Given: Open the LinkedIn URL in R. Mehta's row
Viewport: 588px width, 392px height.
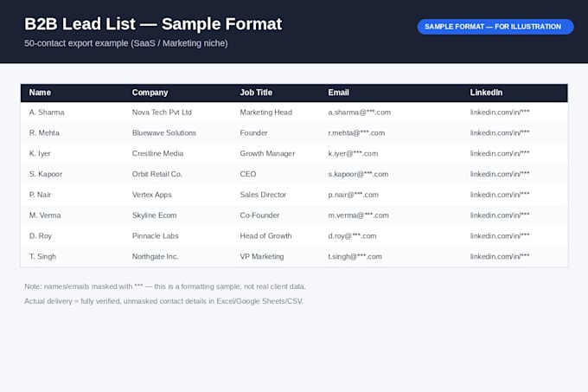Looking at the screenshot, I should [x=500, y=133].
